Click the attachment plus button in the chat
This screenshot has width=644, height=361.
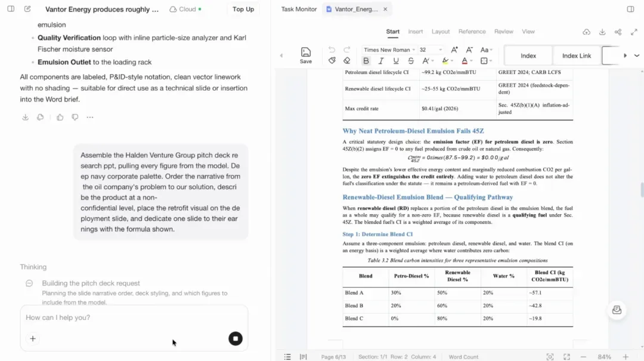33,338
